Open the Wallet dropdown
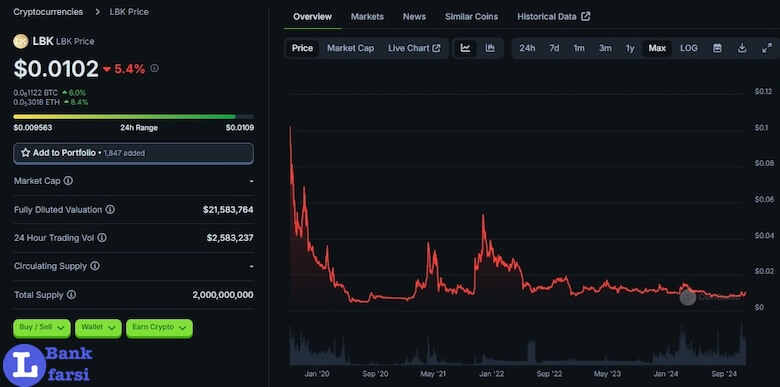 point(98,328)
